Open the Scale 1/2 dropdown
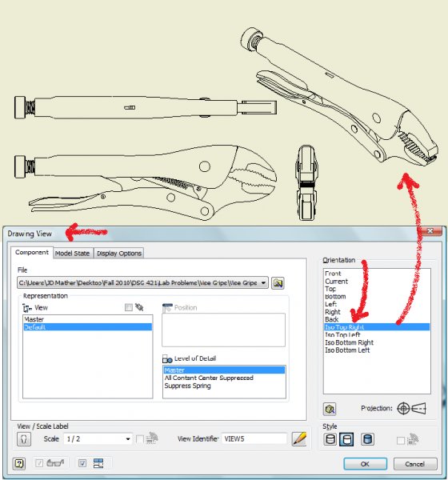Image resolution: width=448 pixels, height=480 pixels. 128,439
